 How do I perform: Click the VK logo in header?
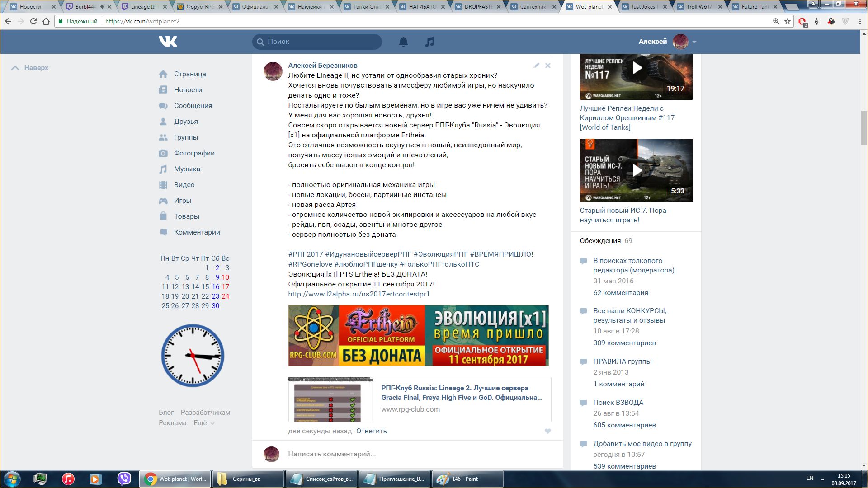pyautogui.click(x=168, y=42)
